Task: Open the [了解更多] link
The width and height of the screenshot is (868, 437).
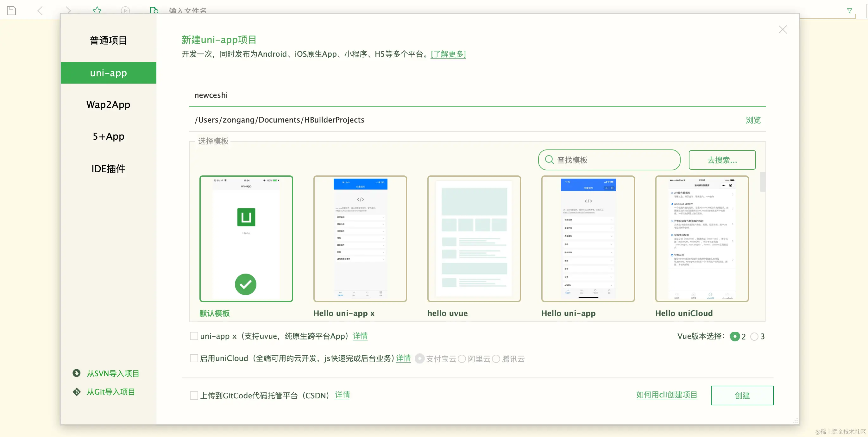Action: [448, 54]
